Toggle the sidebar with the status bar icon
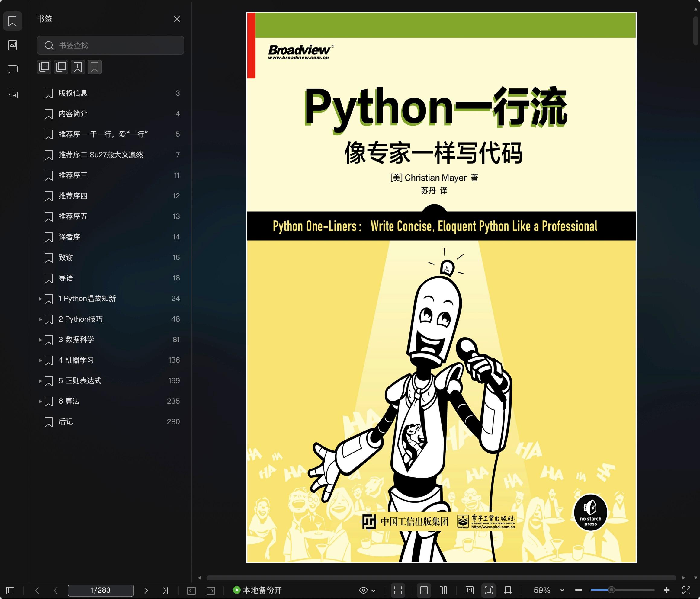Viewport: 700px width, 599px height. [x=11, y=590]
